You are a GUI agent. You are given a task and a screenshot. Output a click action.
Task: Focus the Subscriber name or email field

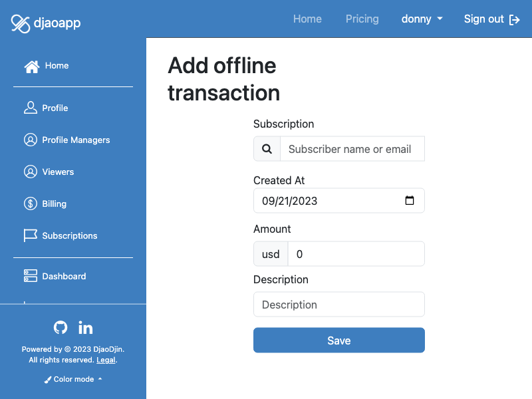click(x=352, y=148)
